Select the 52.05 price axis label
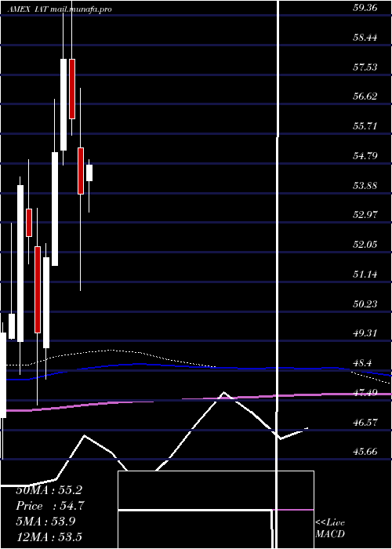Viewport: 392px width, 549px height. click(365, 244)
